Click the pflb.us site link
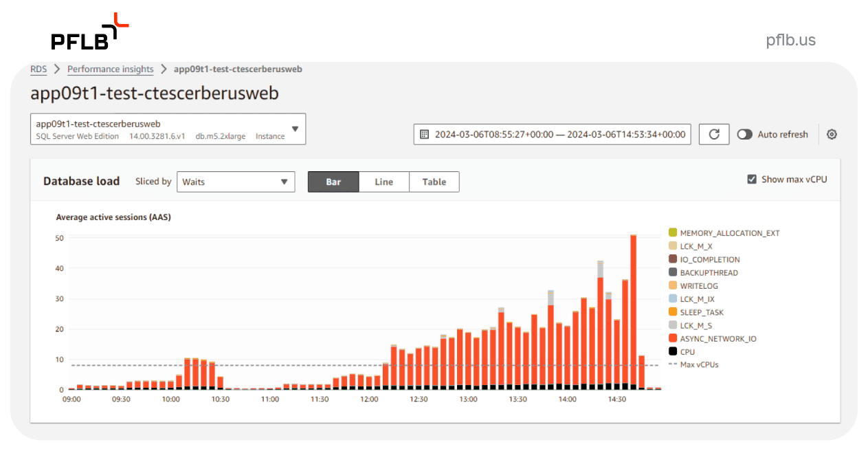The width and height of the screenshot is (868, 451). click(x=791, y=40)
